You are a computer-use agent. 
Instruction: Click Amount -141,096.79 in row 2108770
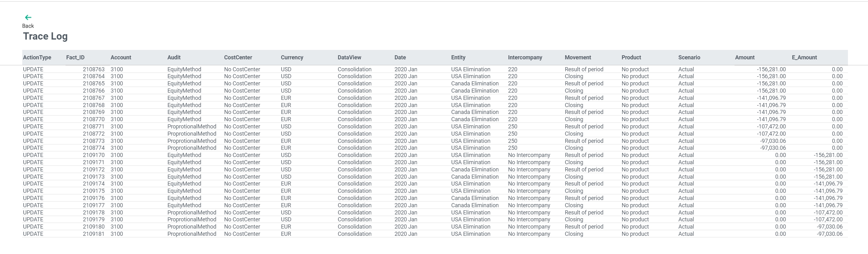click(x=771, y=119)
